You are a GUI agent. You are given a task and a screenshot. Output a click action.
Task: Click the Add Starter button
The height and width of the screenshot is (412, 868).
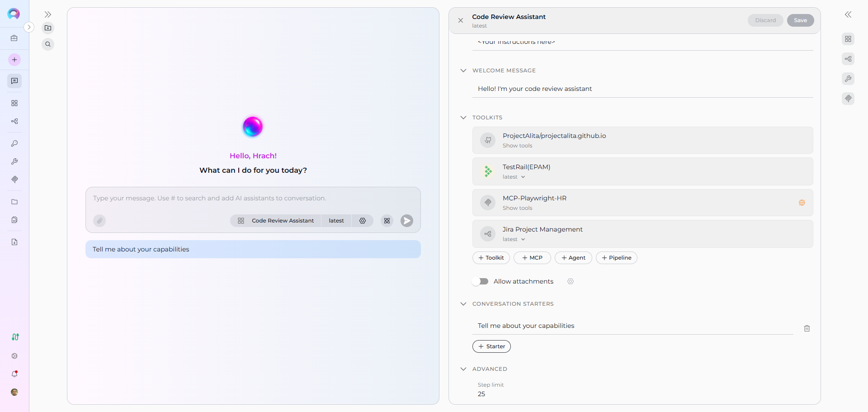[491, 346]
